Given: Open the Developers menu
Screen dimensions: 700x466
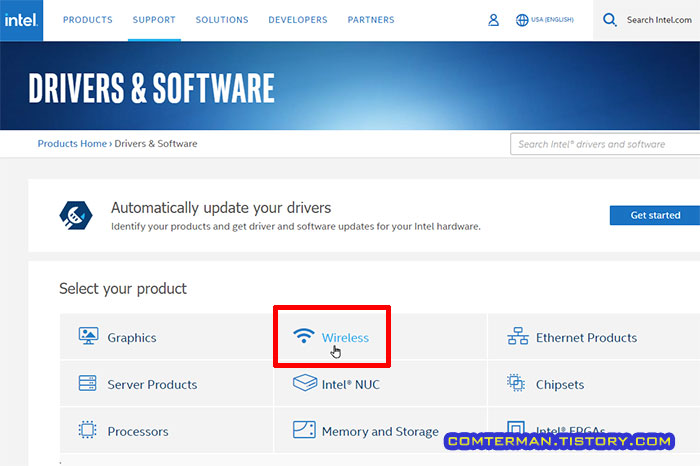Looking at the screenshot, I should click(x=298, y=20).
